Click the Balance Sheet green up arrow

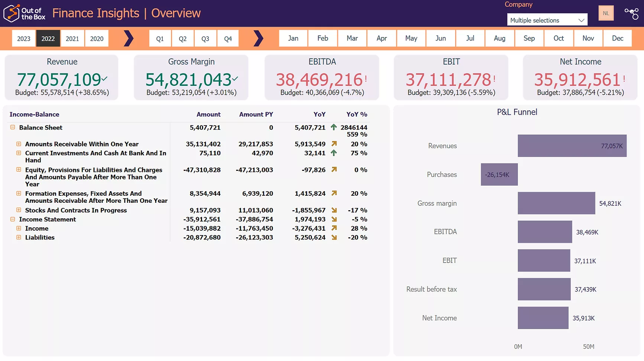334,127
